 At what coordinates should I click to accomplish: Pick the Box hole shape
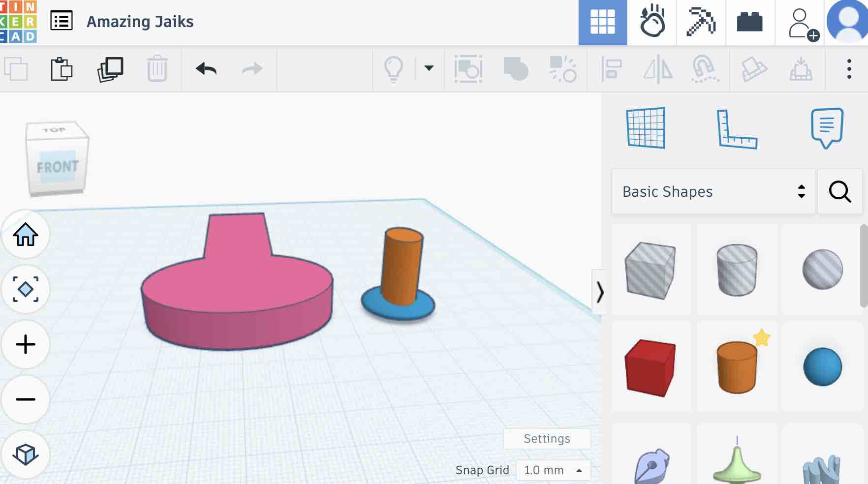tap(651, 270)
